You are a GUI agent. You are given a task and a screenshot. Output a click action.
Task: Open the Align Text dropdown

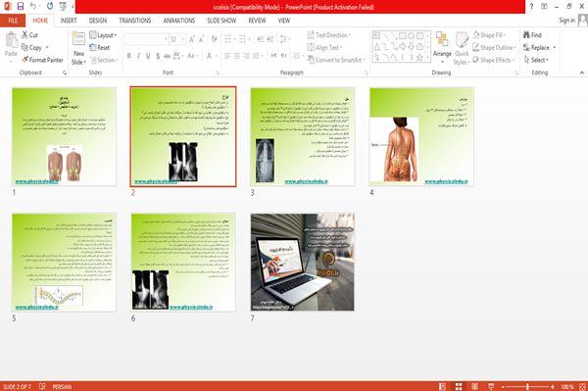click(324, 48)
